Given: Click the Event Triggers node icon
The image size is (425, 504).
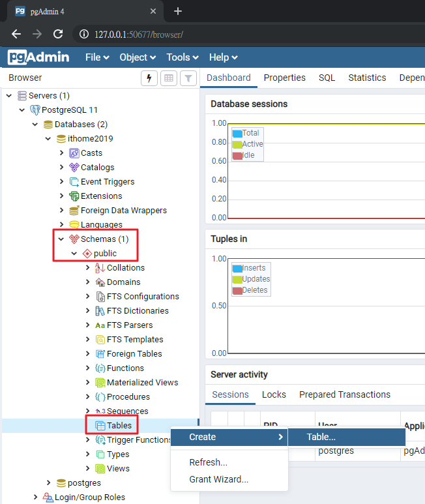Looking at the screenshot, I should [74, 182].
